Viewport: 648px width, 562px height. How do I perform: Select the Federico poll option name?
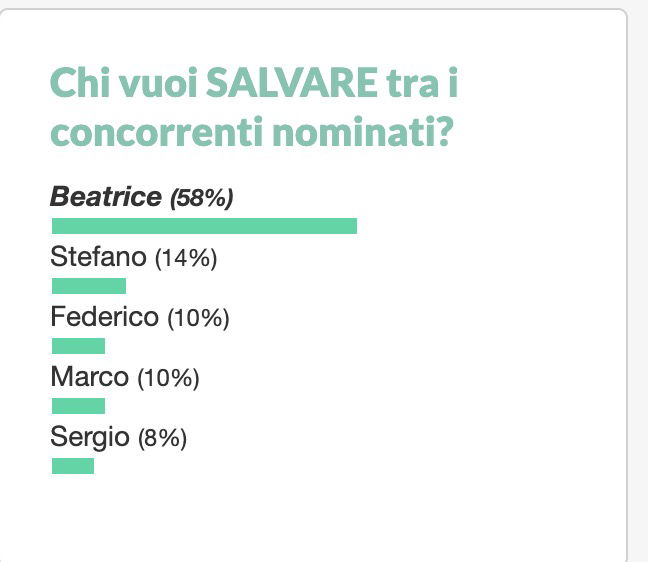[105, 317]
